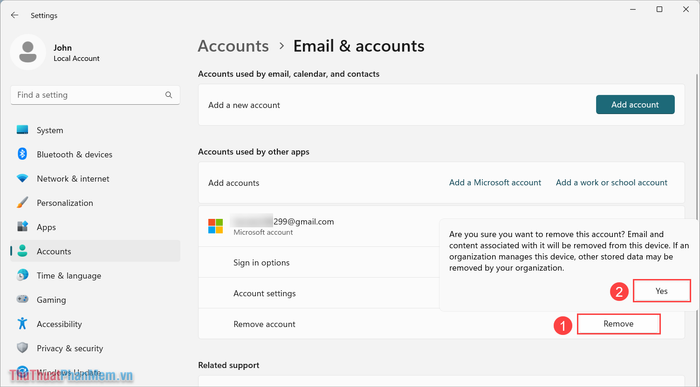Click the back arrow icon
The width and height of the screenshot is (700, 387).
(x=14, y=15)
